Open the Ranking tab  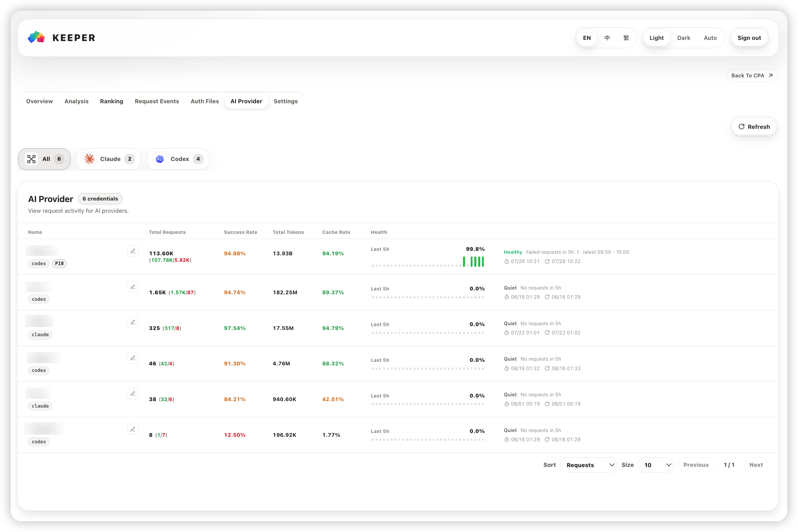(112, 101)
